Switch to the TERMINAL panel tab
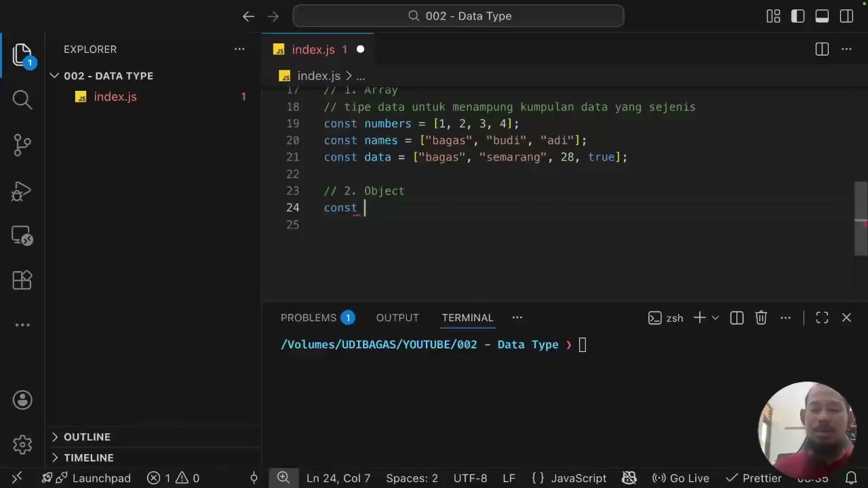The width and height of the screenshot is (868, 488). tap(467, 317)
